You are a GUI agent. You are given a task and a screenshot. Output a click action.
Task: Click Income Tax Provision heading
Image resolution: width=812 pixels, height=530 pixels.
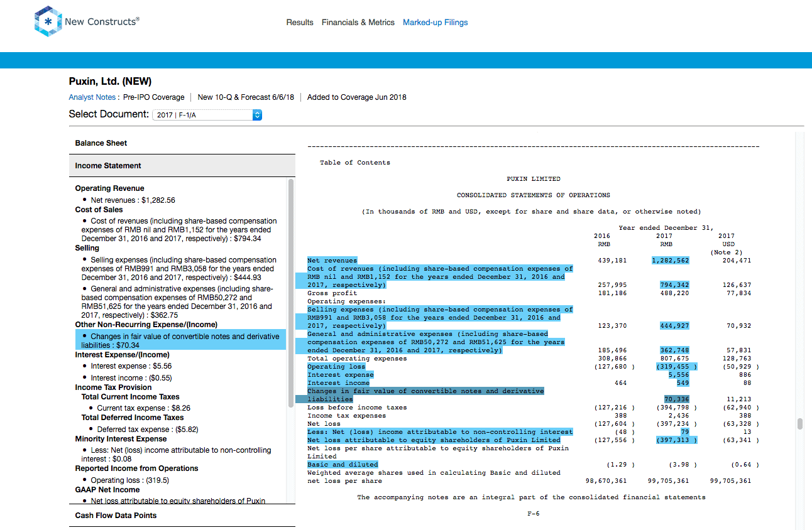(113, 387)
